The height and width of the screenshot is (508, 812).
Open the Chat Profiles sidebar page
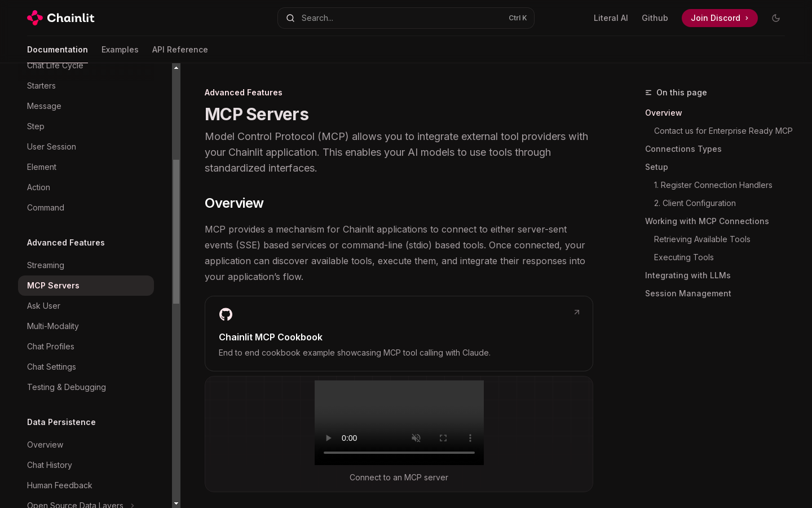(x=86, y=347)
